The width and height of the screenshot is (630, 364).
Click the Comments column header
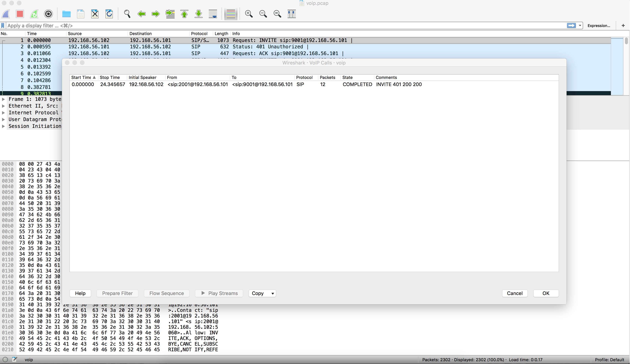386,77
